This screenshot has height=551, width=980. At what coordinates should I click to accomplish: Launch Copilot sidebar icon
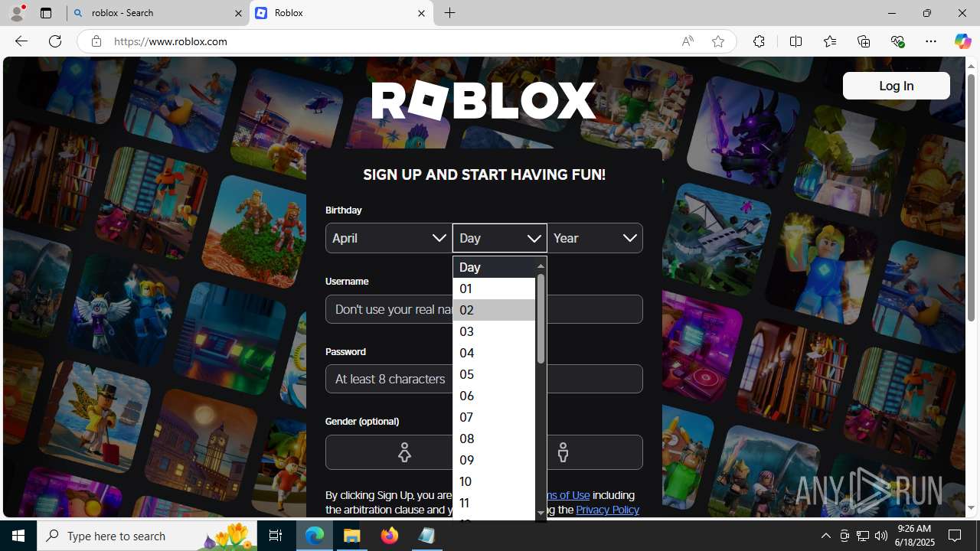point(962,41)
